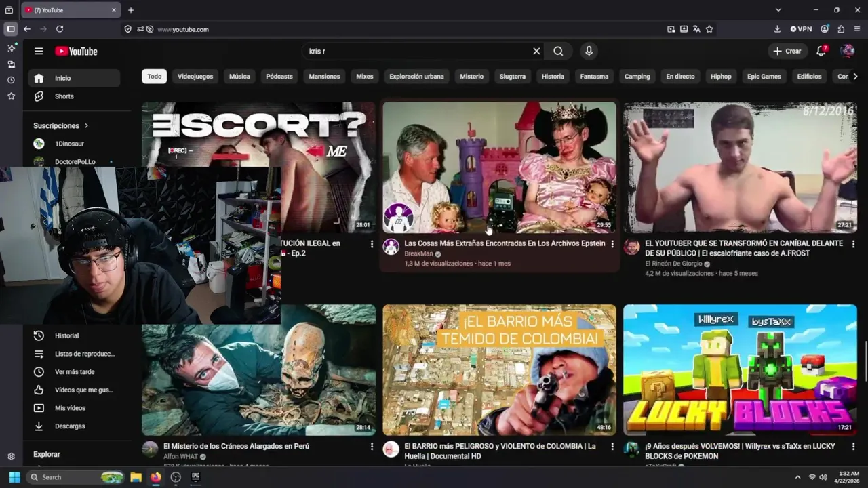Click the Windows taskbar Search box
This screenshot has width=868, height=488.
(75, 477)
